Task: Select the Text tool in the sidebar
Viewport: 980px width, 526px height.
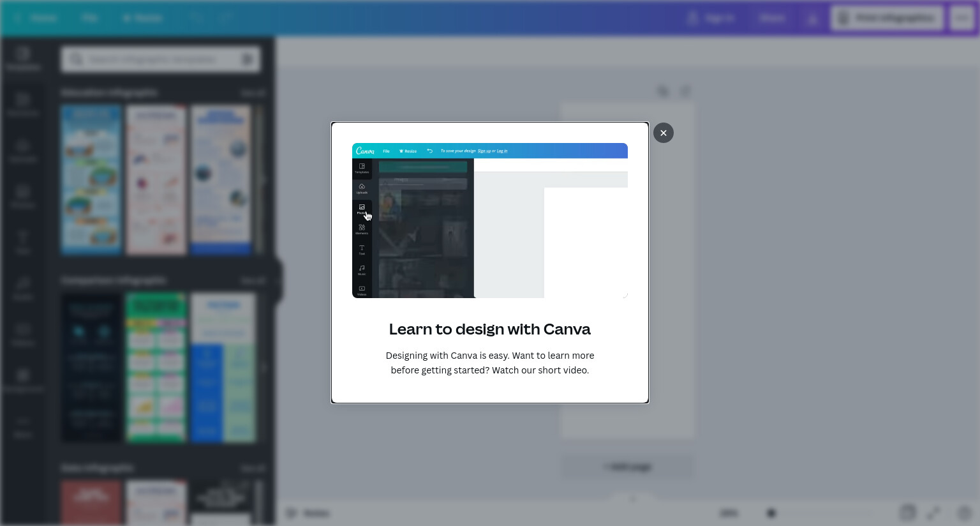Action: pyautogui.click(x=23, y=243)
